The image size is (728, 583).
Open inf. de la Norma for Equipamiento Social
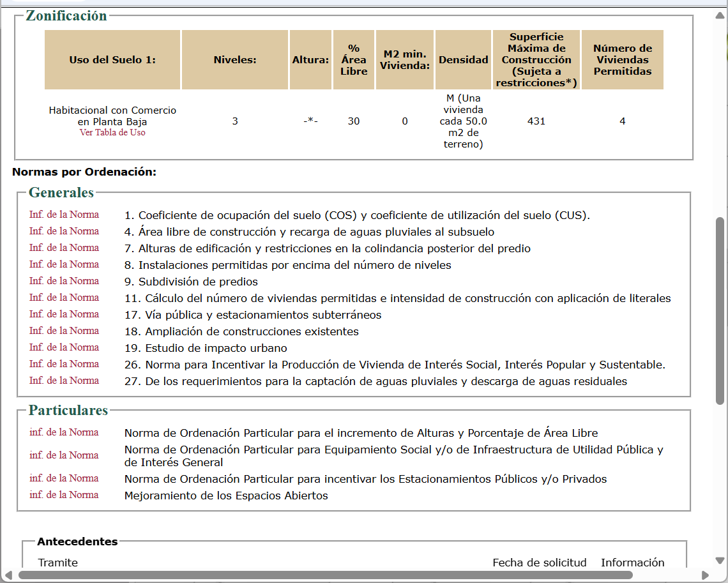[64, 455]
